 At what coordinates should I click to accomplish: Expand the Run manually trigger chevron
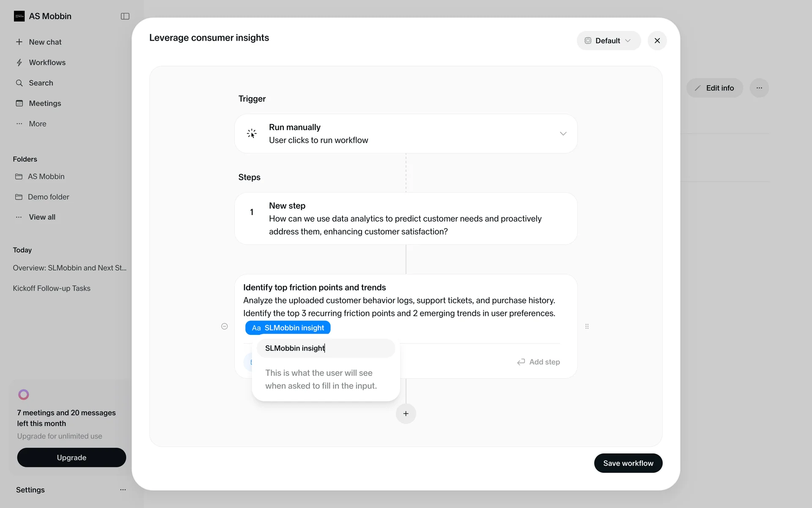tap(563, 134)
